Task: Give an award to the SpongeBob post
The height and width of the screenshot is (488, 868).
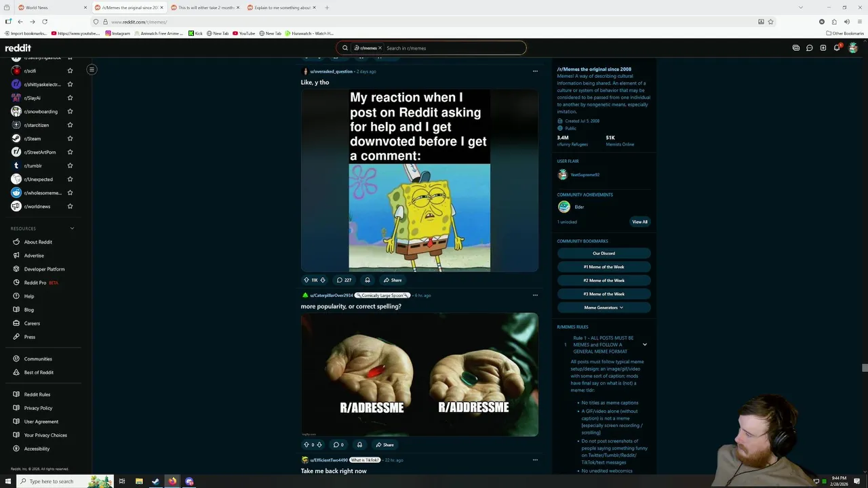Action: click(x=368, y=280)
